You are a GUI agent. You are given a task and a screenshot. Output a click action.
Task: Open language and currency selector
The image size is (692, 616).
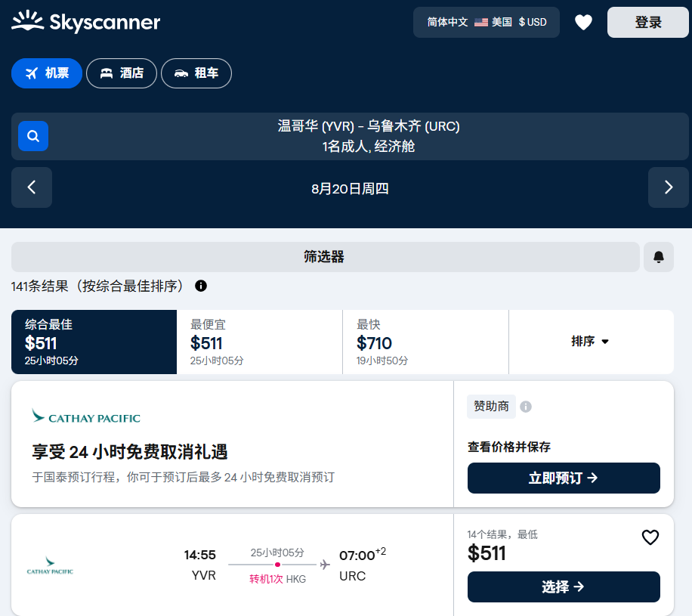tap(486, 23)
